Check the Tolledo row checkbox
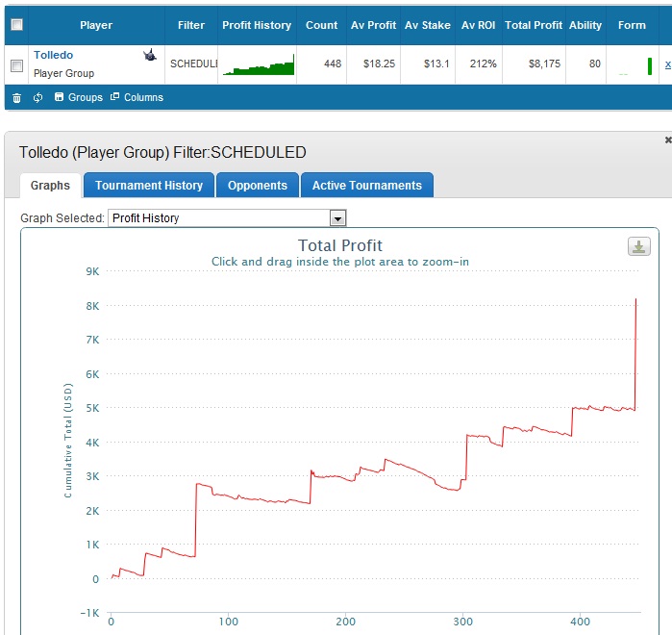This screenshot has width=672, height=635. (x=16, y=65)
